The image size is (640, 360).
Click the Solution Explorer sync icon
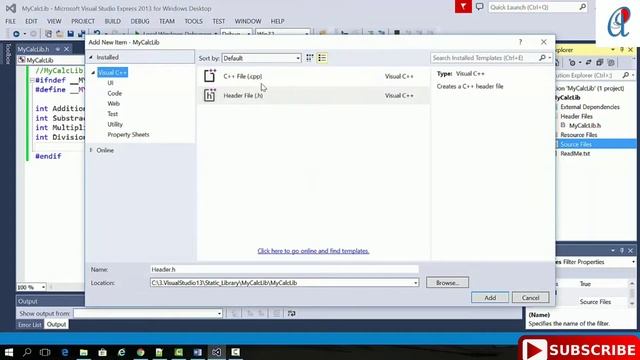point(588,63)
